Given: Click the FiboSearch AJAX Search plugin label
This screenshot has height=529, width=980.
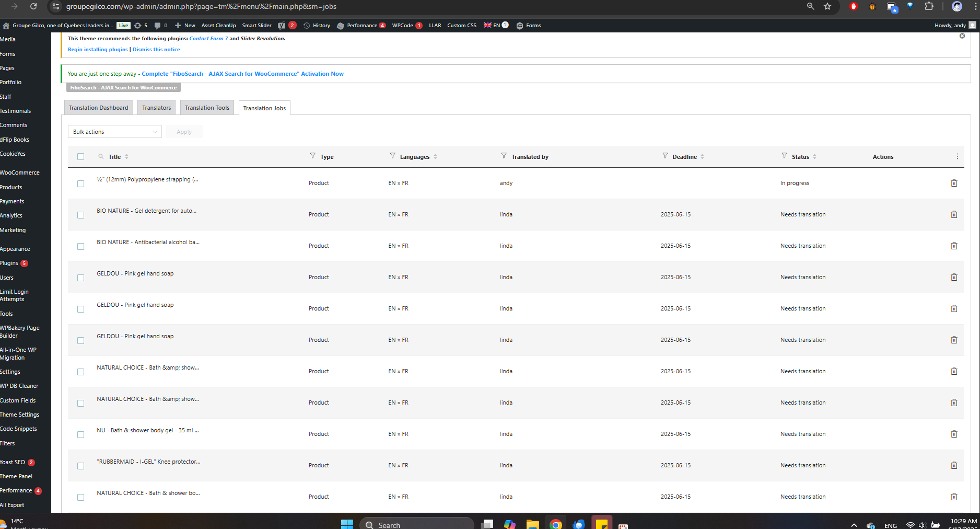Looking at the screenshot, I should pyautogui.click(x=123, y=87).
